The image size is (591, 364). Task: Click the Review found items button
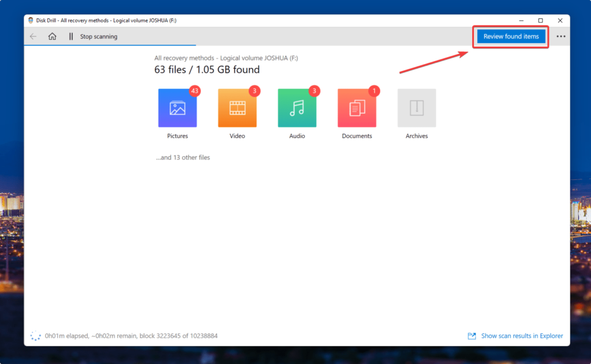click(510, 36)
